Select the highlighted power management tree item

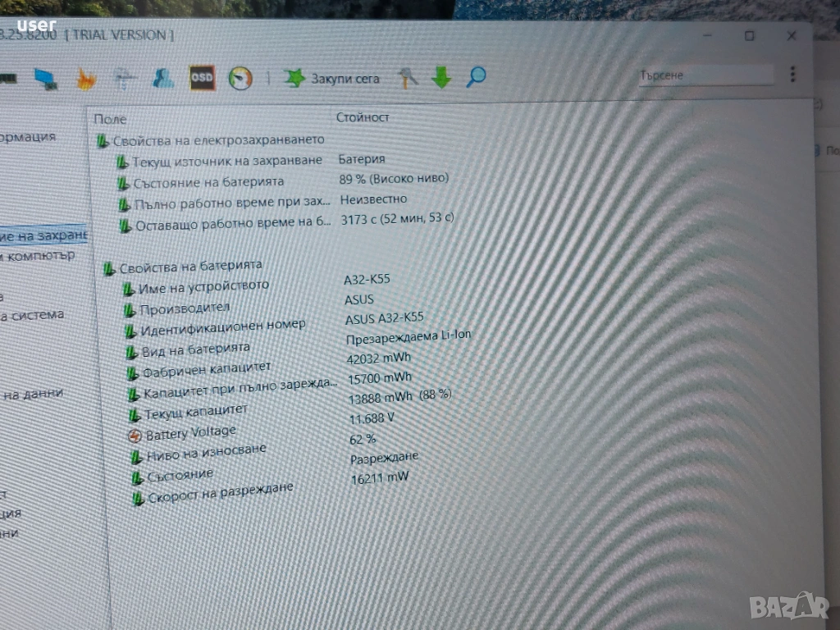tap(43, 235)
